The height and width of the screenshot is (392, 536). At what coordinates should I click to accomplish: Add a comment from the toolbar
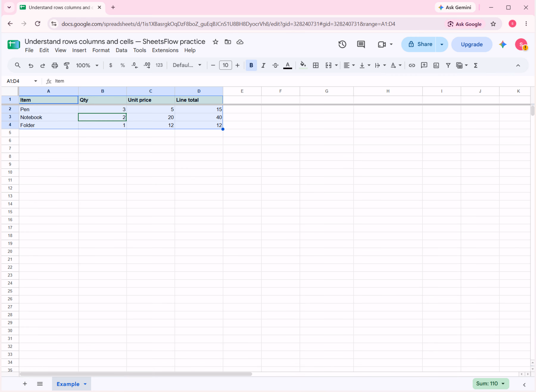[424, 65]
